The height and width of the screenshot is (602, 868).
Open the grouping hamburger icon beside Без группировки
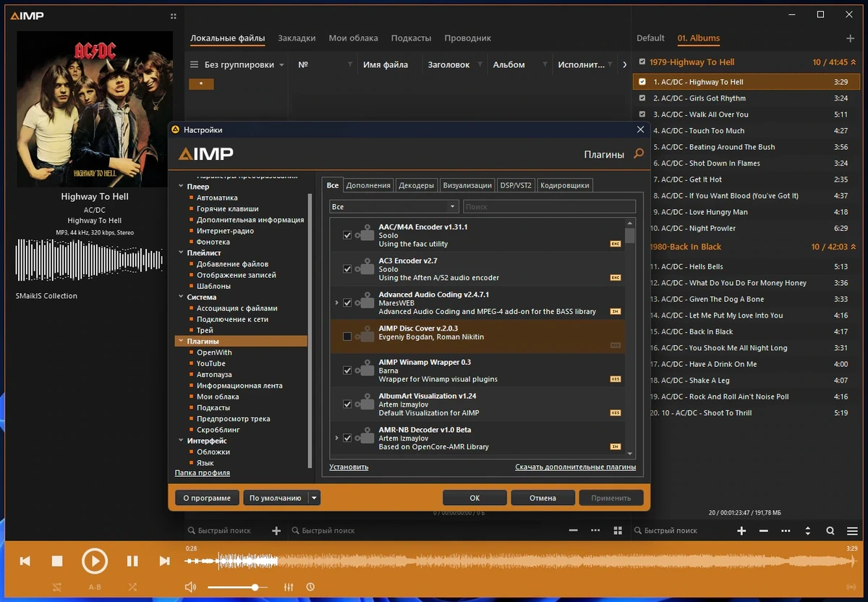pos(194,64)
